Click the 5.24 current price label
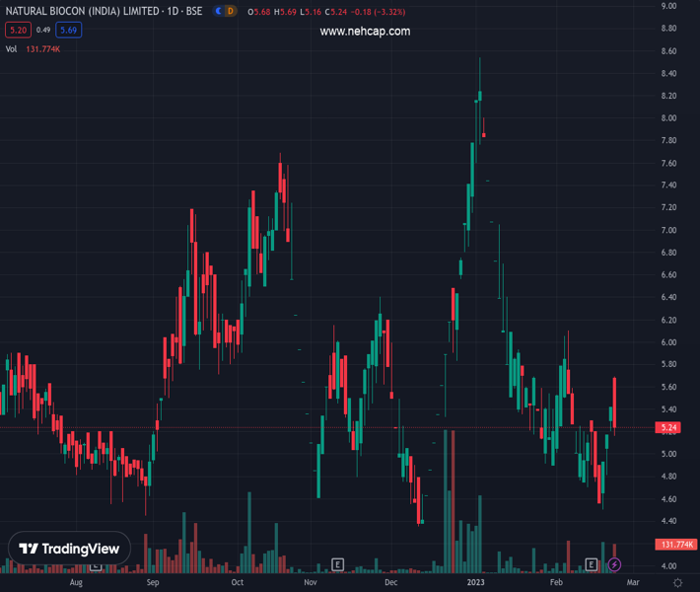700x592 pixels. point(670,427)
